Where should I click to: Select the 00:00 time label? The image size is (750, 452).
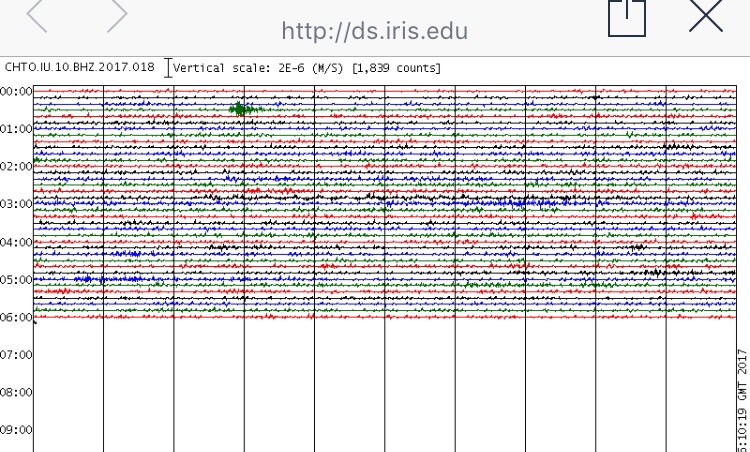pos(16,91)
